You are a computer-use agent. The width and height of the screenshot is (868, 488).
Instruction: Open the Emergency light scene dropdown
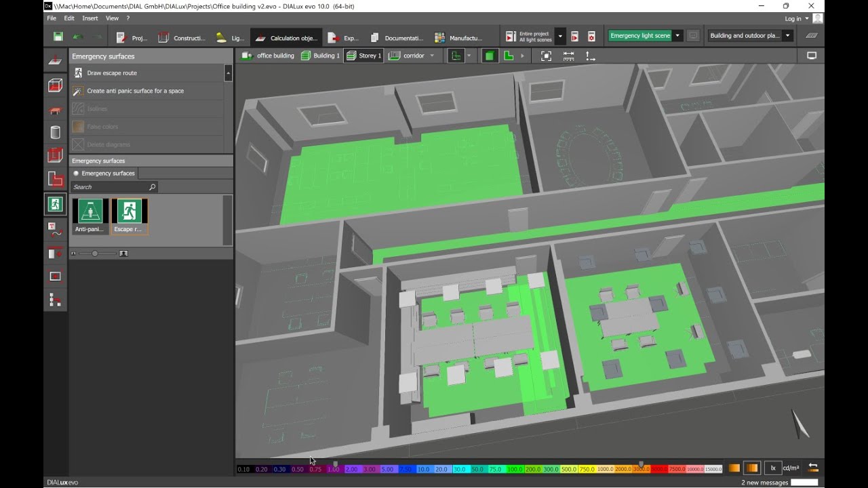[677, 36]
